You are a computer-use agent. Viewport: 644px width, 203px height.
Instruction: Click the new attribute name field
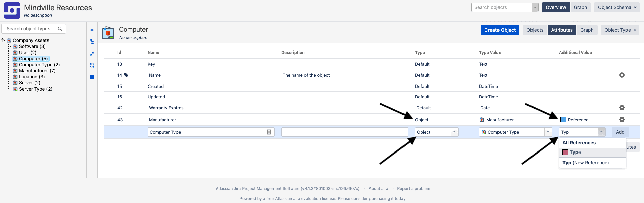pyautogui.click(x=211, y=132)
